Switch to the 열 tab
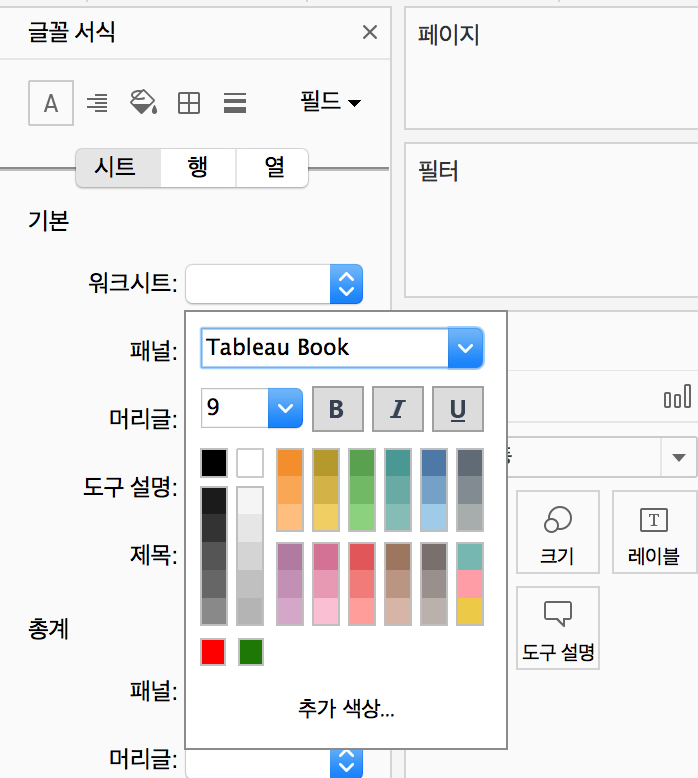 272,167
